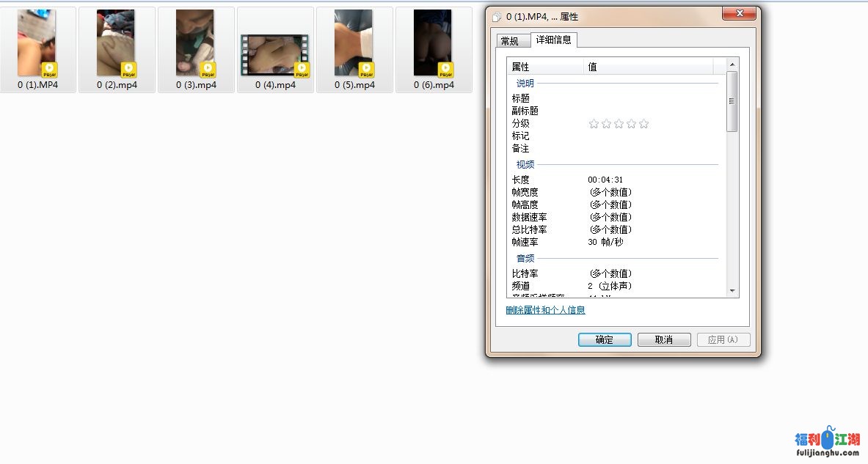Close the properties dialog window

click(739, 14)
